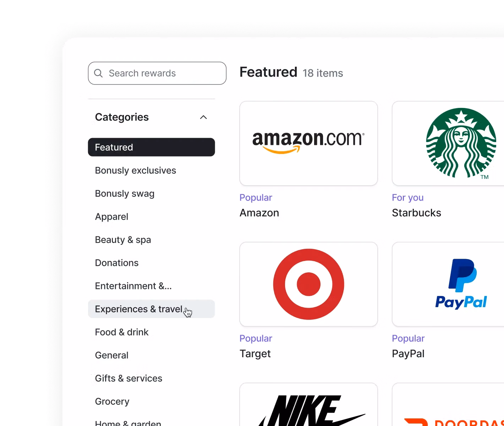This screenshot has width=504, height=426.
Task: Open the Starbucks logo reward card
Action: 448,143
